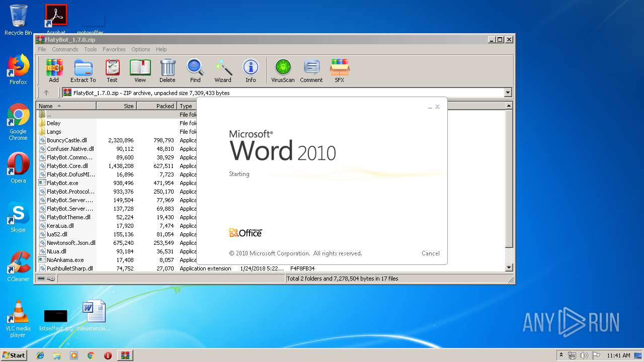Image resolution: width=644 pixels, height=362 pixels.
Task: Open the Google Chrome desktop shortcut
Action: 18,122
